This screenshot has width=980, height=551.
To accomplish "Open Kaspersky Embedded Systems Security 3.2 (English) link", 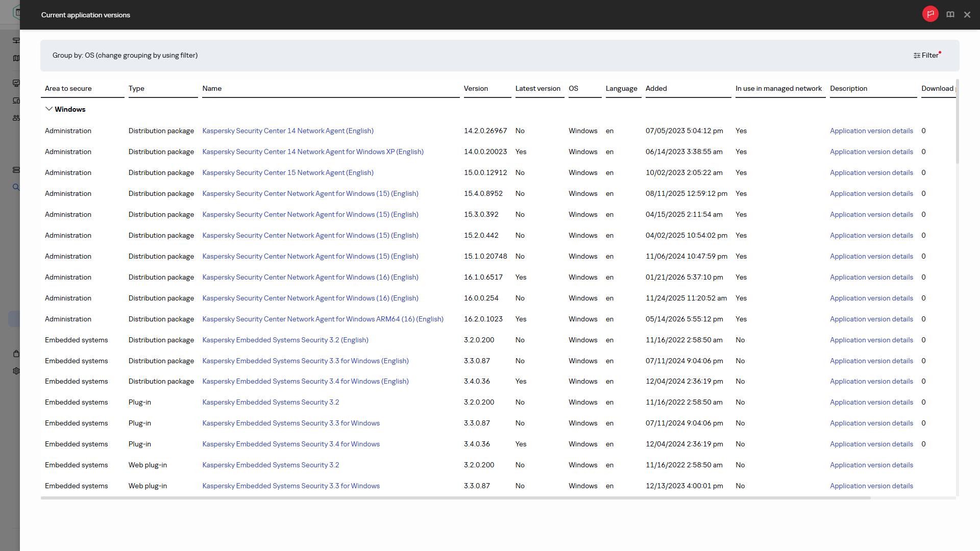I will pos(285,340).
